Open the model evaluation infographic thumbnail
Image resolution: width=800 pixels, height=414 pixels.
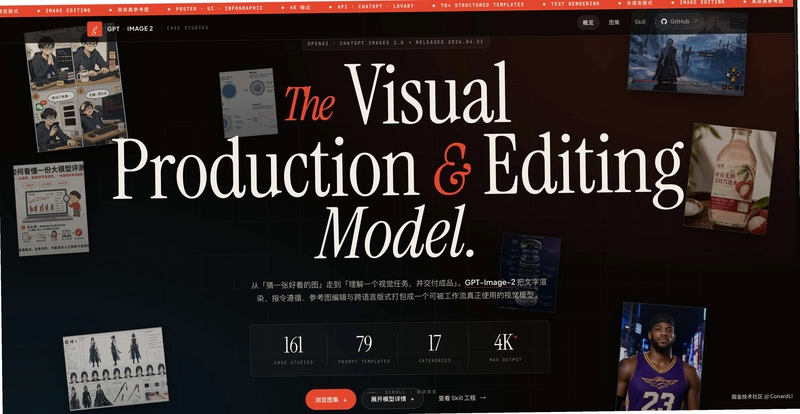point(51,208)
